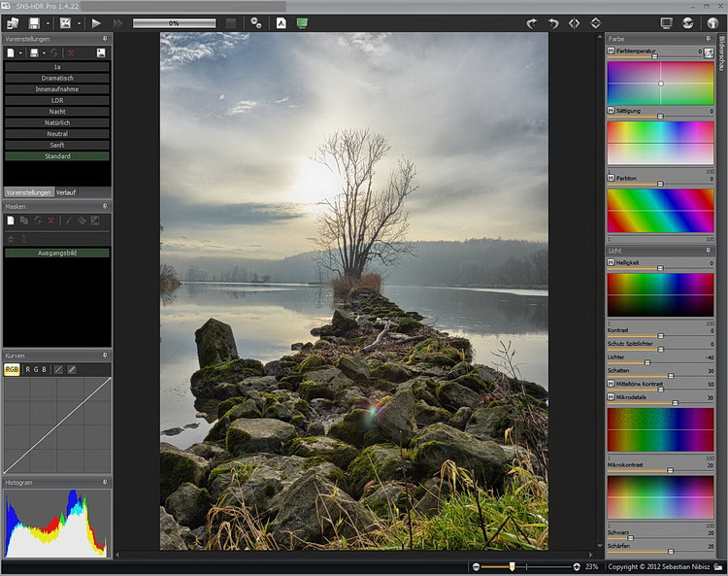728x576 pixels.
Task: Save preset using Voreinstellungen floppy icon
Action: click(x=34, y=53)
